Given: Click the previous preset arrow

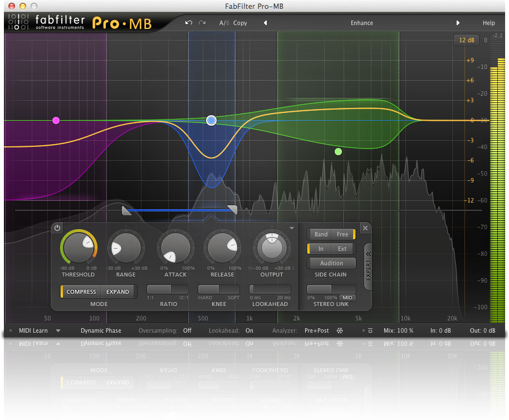Looking at the screenshot, I should point(265,23).
